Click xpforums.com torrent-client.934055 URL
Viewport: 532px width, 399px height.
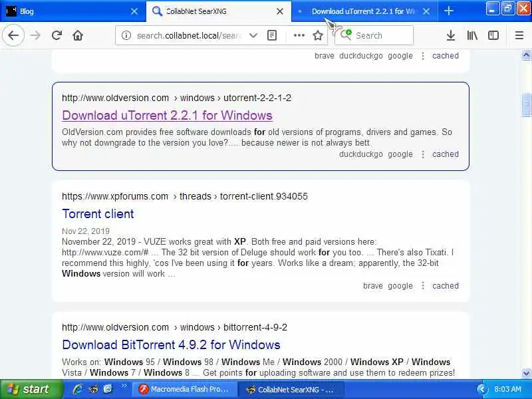(x=185, y=196)
